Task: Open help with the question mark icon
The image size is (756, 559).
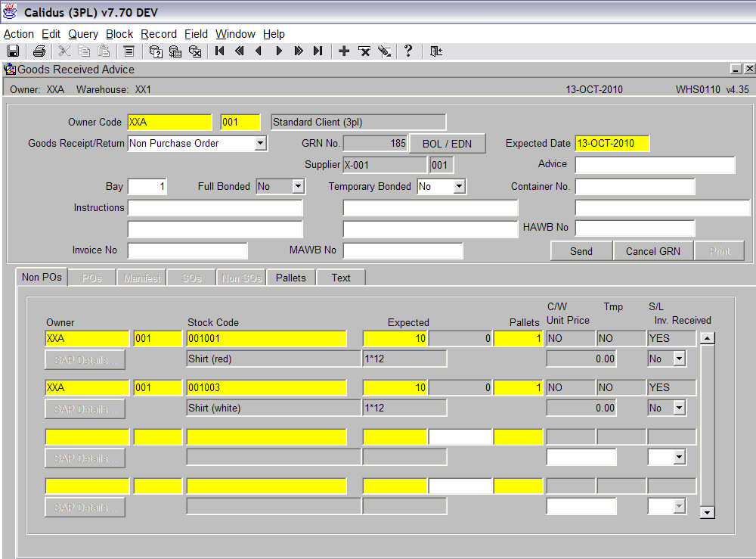Action: 408,51
